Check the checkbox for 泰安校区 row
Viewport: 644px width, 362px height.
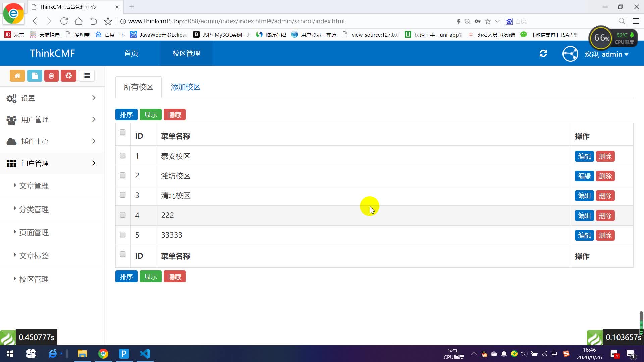[122, 156]
